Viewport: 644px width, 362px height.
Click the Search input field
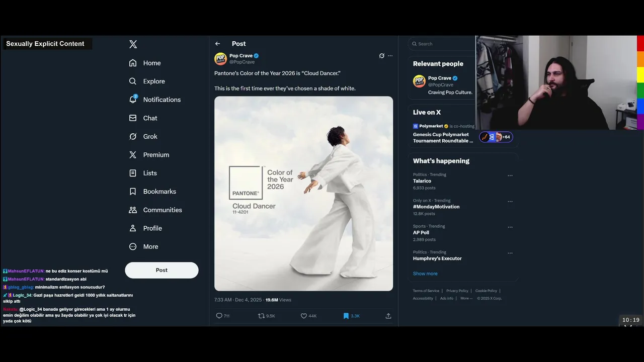[442, 44]
